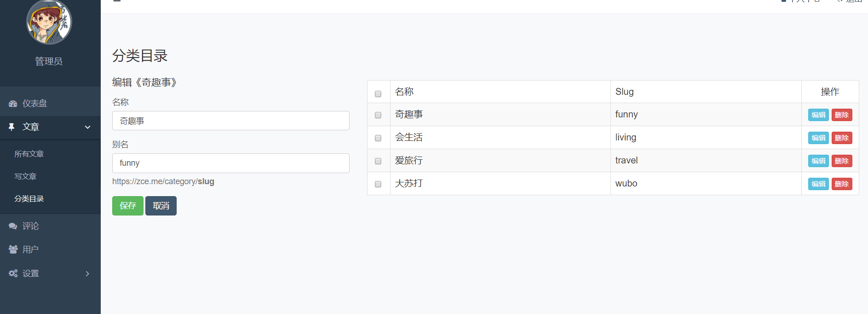Click the settings gears icon
This screenshot has width=868, height=314.
(13, 273)
